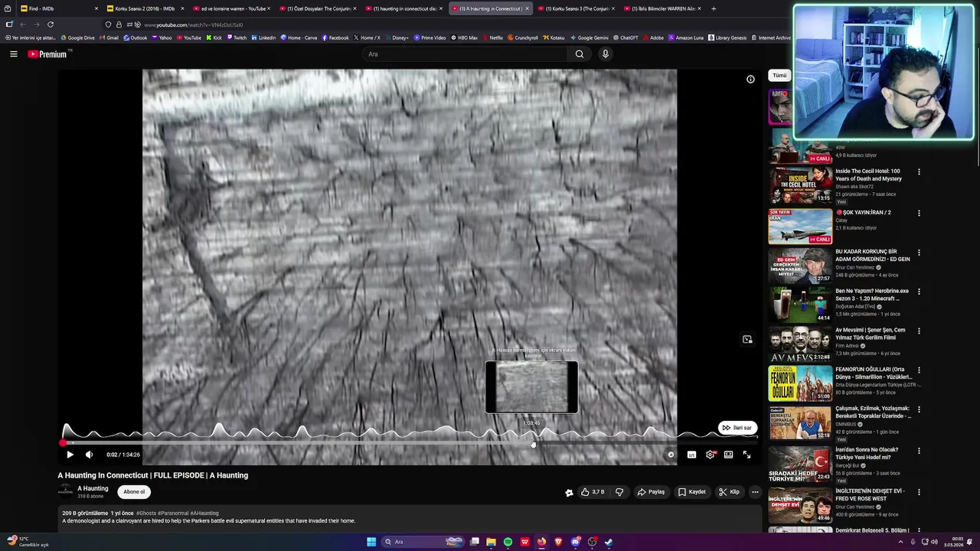The width and height of the screenshot is (980, 551).
Task: Open Inside The Cecil Hotel video thumbnail
Action: click(800, 184)
